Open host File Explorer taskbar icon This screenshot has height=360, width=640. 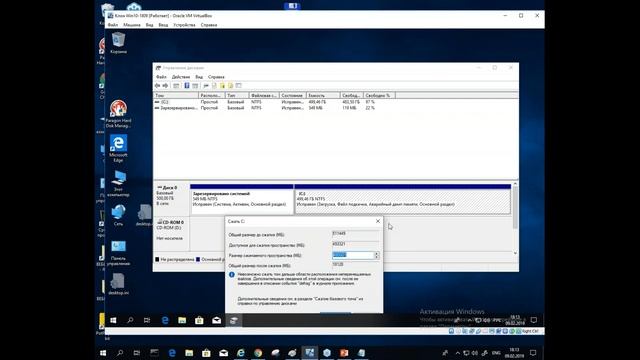(x=189, y=353)
